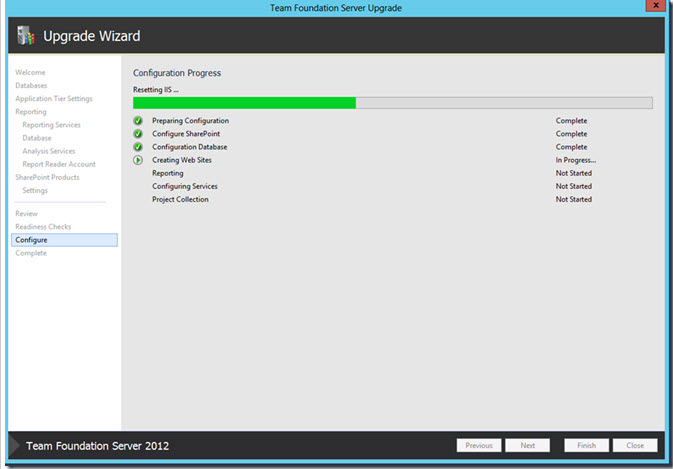Screen dimensions: 673x469
Task: Click the green check beside Preparing Configuration
Action: [x=138, y=121]
